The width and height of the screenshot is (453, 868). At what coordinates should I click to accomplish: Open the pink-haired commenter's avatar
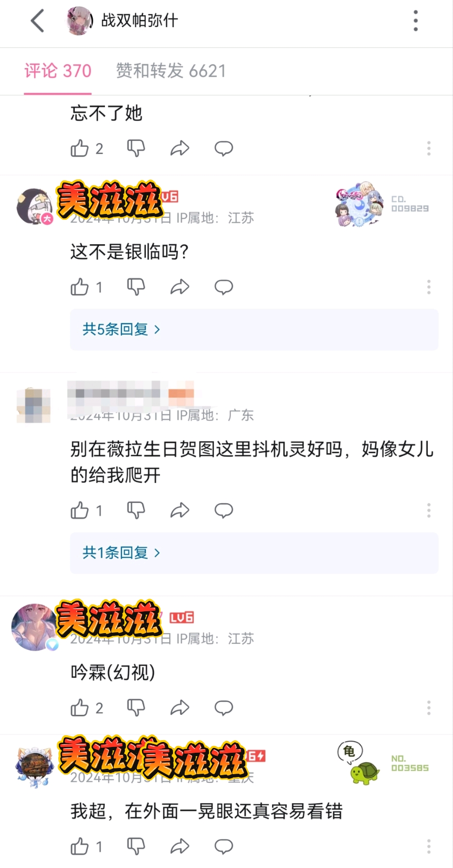(34, 627)
